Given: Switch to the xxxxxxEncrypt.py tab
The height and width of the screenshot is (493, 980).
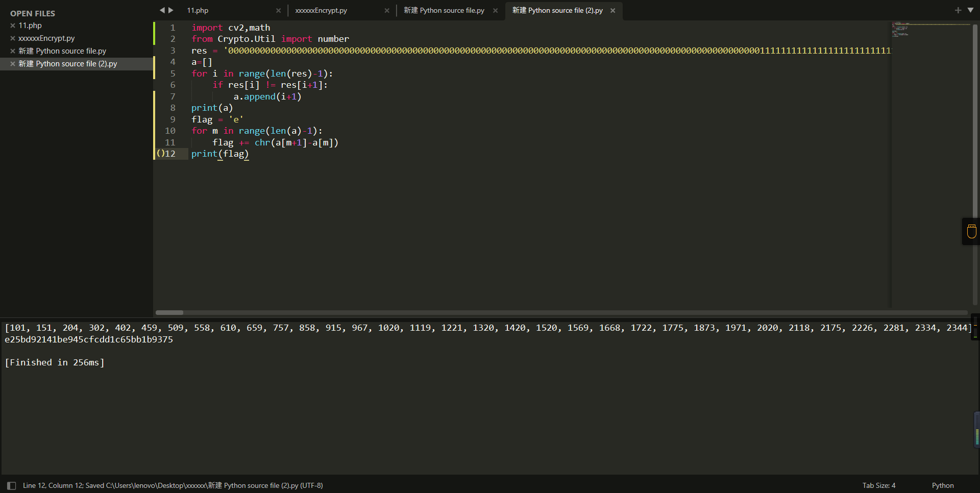Looking at the screenshot, I should click(x=321, y=10).
